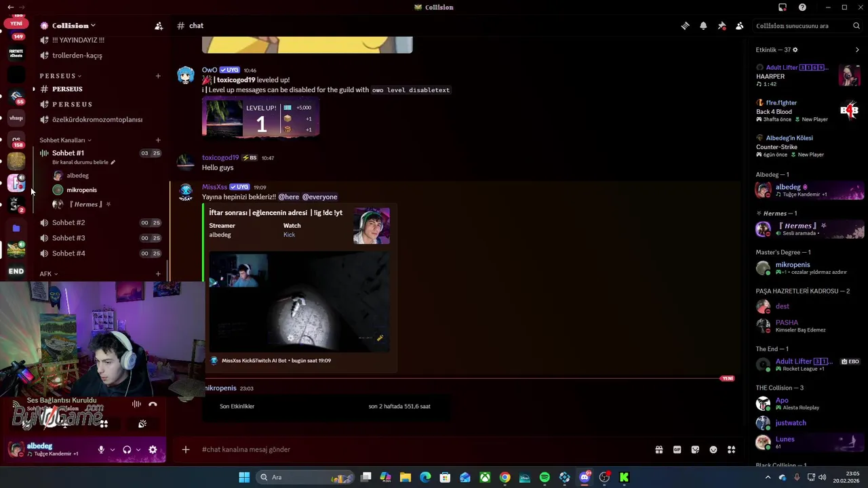Open Kick app in taskbar
The height and width of the screenshot is (488, 868).
click(x=624, y=477)
